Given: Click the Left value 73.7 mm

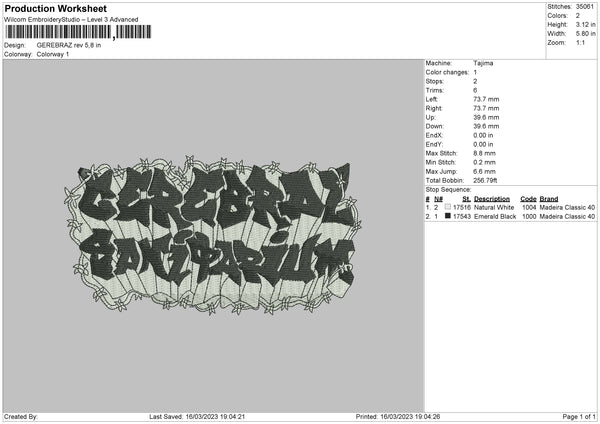Looking at the screenshot, I should 486,99.
